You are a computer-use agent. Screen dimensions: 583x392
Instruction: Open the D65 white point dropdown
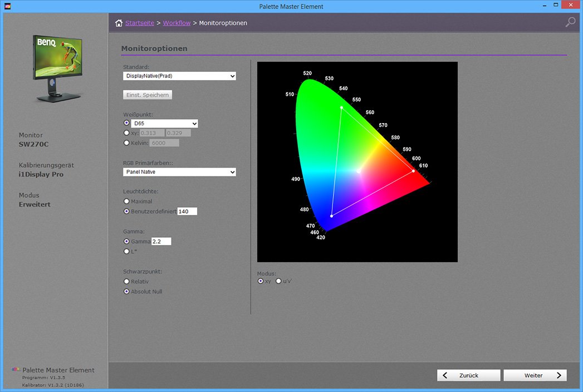coord(164,124)
